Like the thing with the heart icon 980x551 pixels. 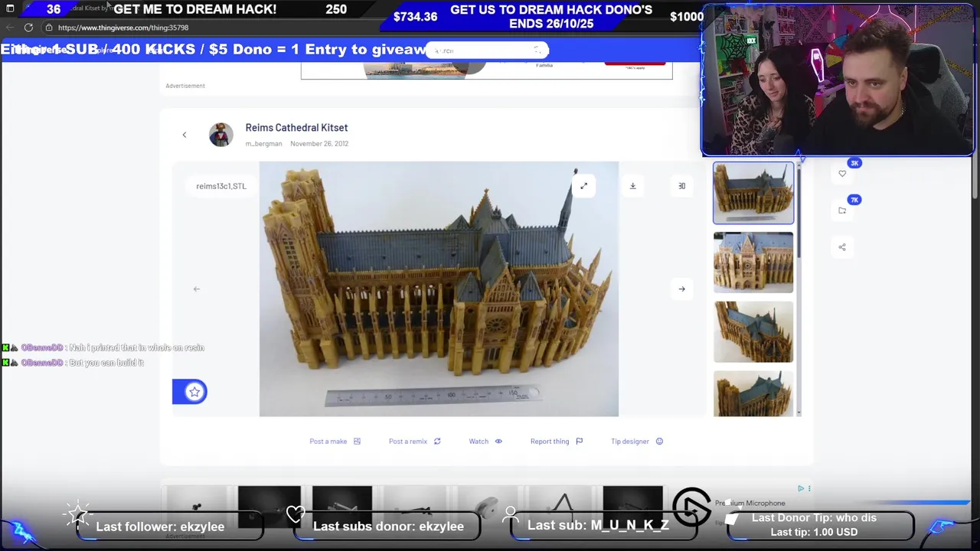(x=842, y=174)
